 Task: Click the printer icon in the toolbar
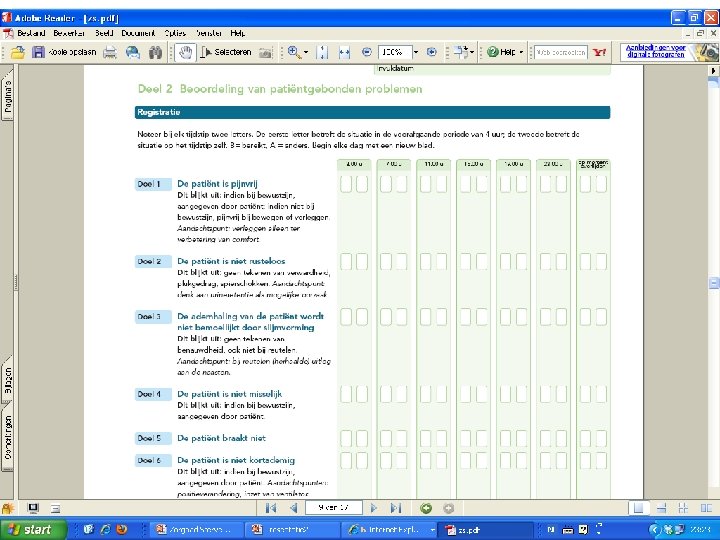110,52
